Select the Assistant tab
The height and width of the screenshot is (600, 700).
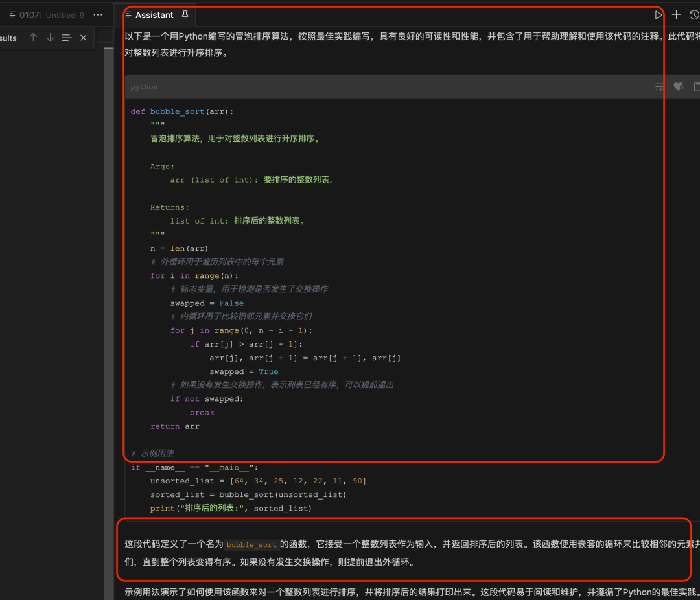click(x=154, y=15)
